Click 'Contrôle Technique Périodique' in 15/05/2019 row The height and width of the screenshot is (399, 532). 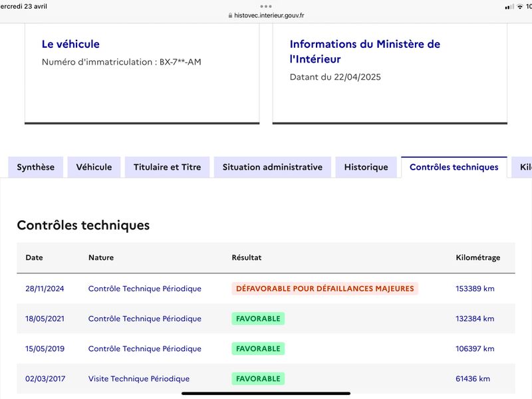click(145, 348)
